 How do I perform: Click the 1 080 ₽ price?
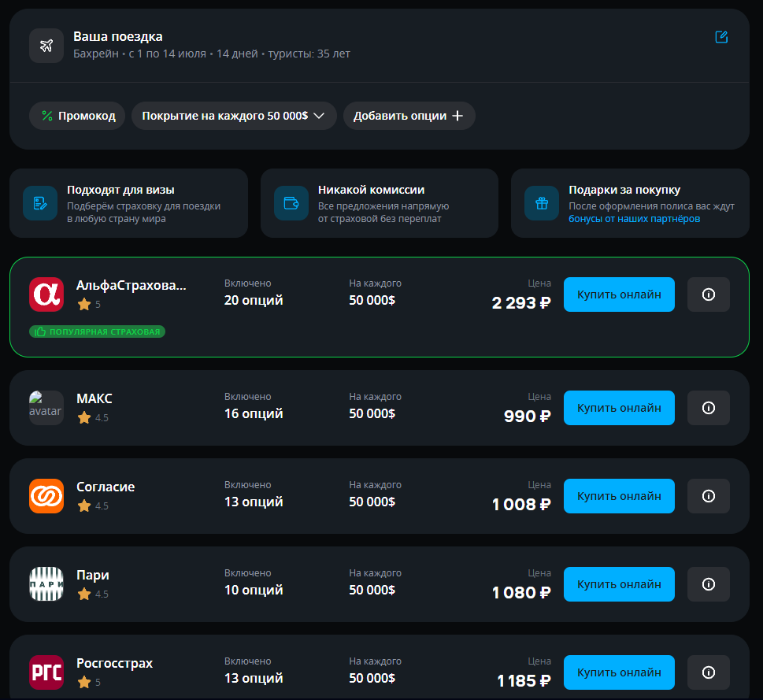(521, 593)
